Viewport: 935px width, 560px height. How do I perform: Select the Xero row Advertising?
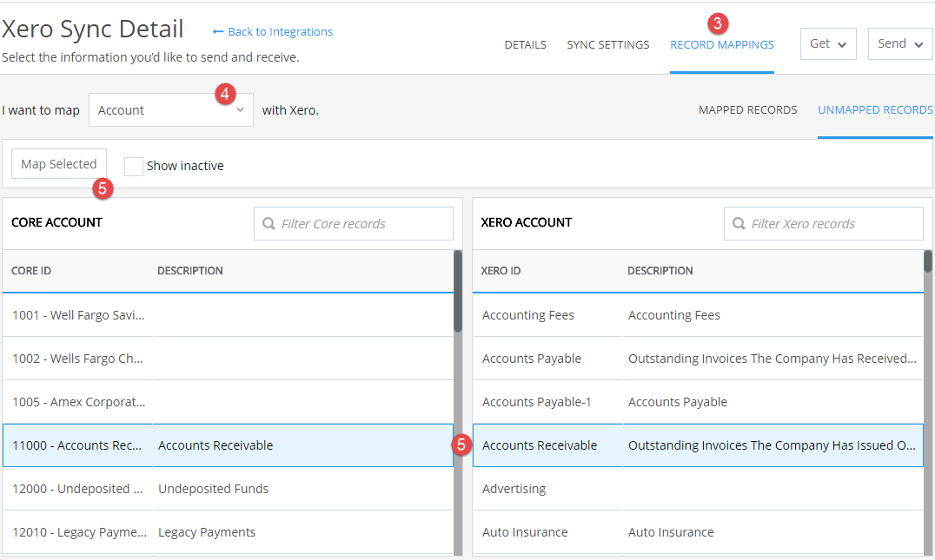(x=699, y=489)
